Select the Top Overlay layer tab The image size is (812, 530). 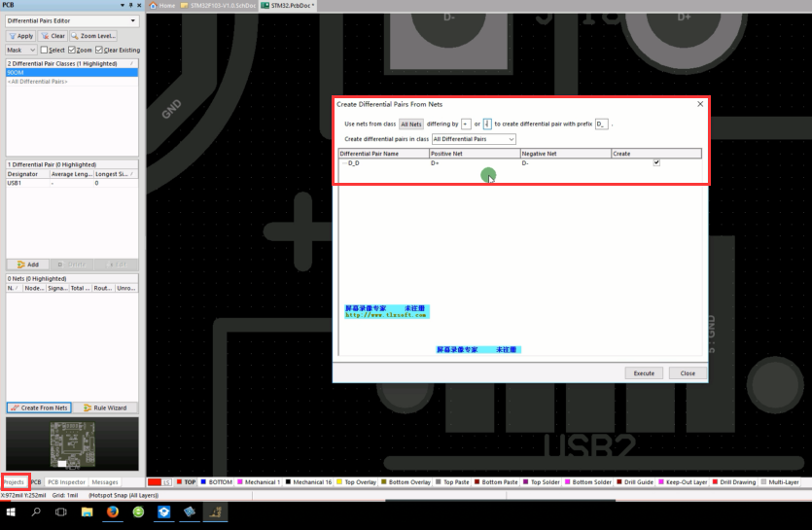pyautogui.click(x=356, y=481)
